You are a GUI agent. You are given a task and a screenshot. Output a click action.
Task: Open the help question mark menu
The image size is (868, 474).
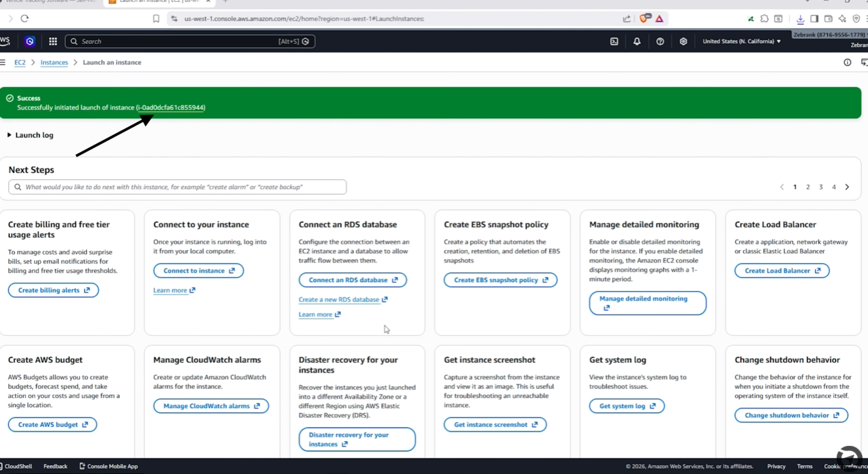660,41
